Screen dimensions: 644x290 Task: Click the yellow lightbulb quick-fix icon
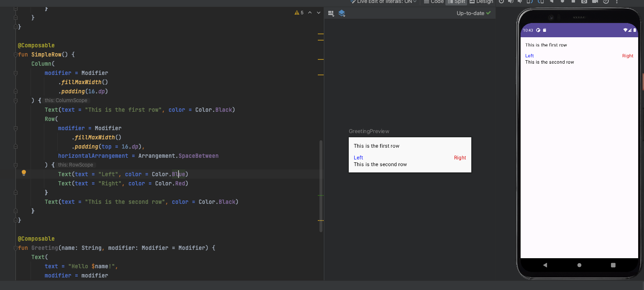pyautogui.click(x=24, y=173)
